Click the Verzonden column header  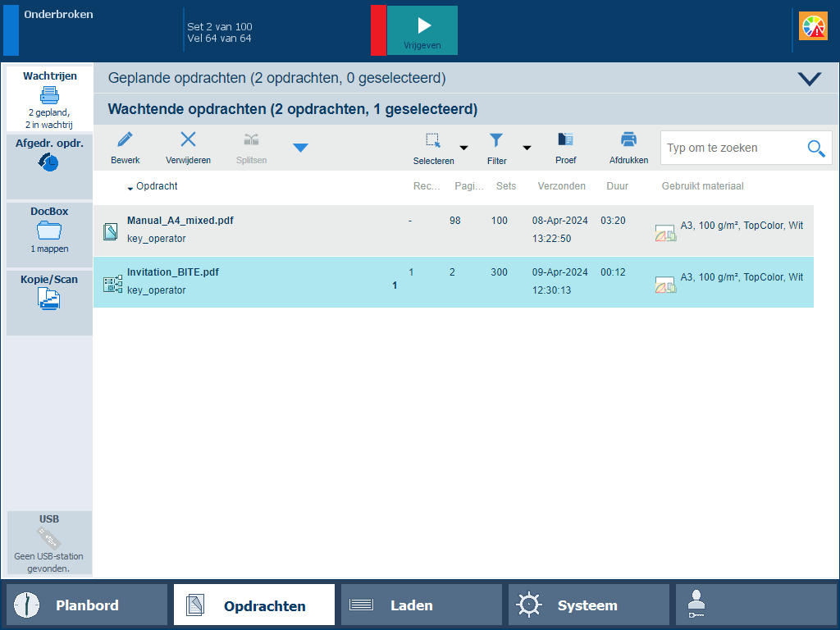point(561,186)
